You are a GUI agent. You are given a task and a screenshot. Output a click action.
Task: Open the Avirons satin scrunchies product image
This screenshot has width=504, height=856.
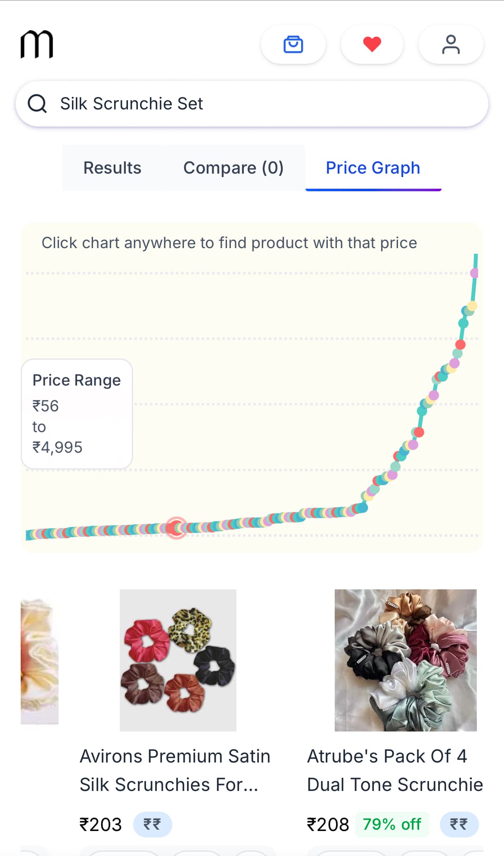tap(178, 660)
